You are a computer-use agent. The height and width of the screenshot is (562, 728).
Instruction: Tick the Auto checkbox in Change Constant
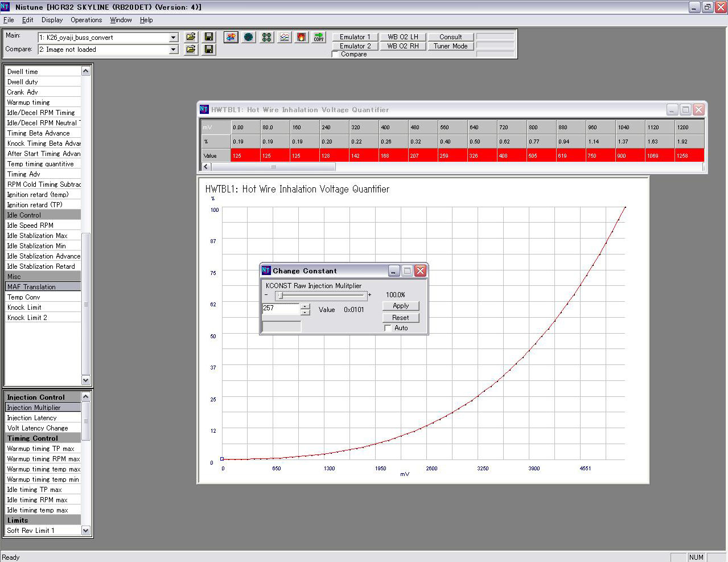(x=388, y=328)
